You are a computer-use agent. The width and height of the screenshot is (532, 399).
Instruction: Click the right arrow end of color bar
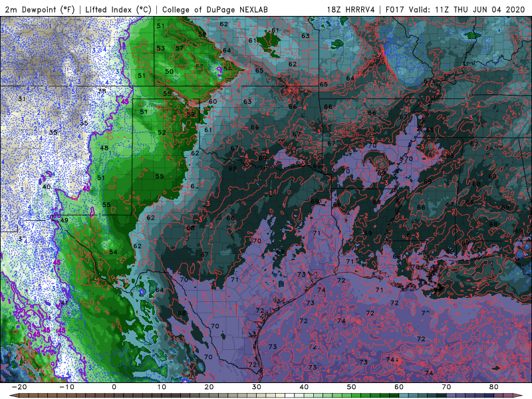517,396
